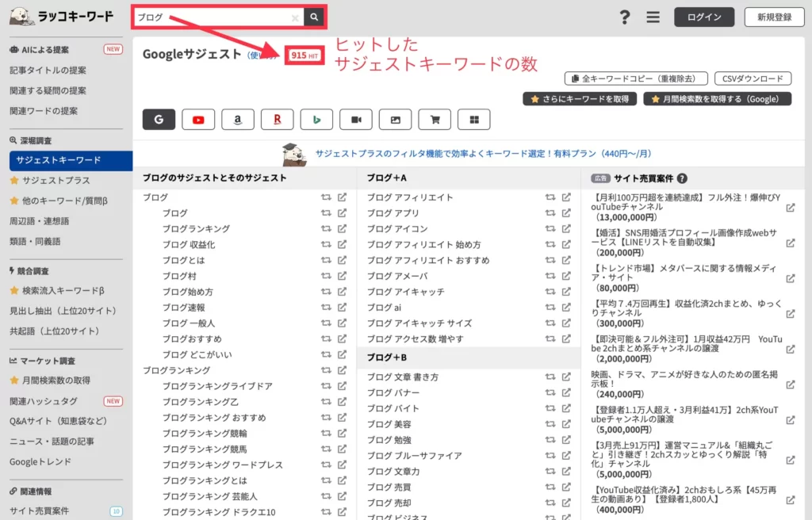Open 共起語（上位20サイト） in sidebar
Screen dimensions: 812x520
pyautogui.click(x=55, y=331)
